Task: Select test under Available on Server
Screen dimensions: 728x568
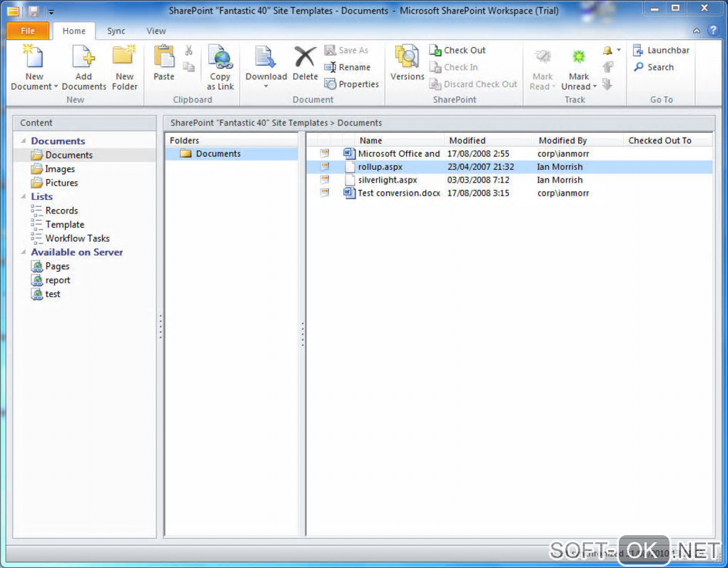Action: point(46,294)
